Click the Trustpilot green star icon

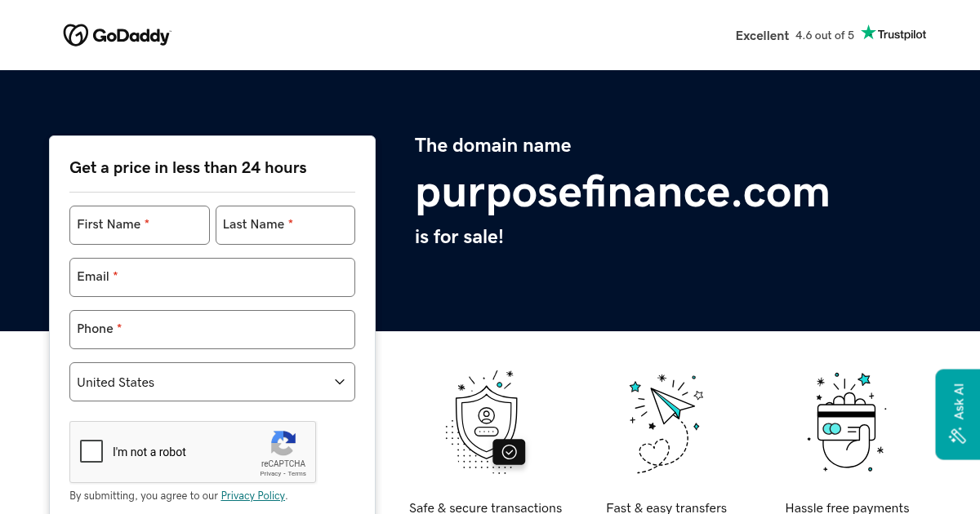868,33
